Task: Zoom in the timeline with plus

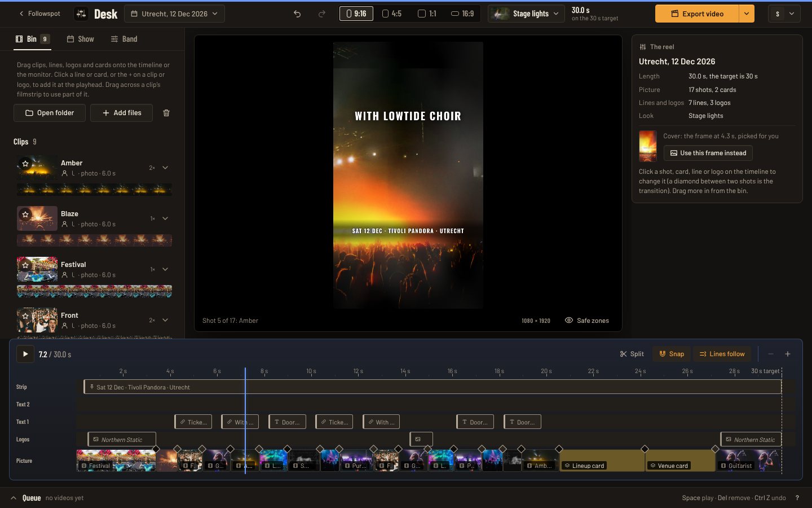Action: pos(788,354)
